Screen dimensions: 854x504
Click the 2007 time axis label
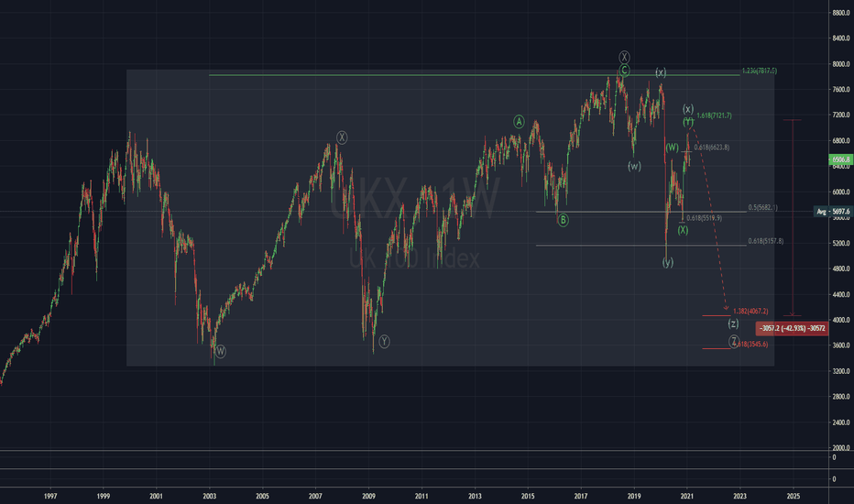[x=315, y=496]
